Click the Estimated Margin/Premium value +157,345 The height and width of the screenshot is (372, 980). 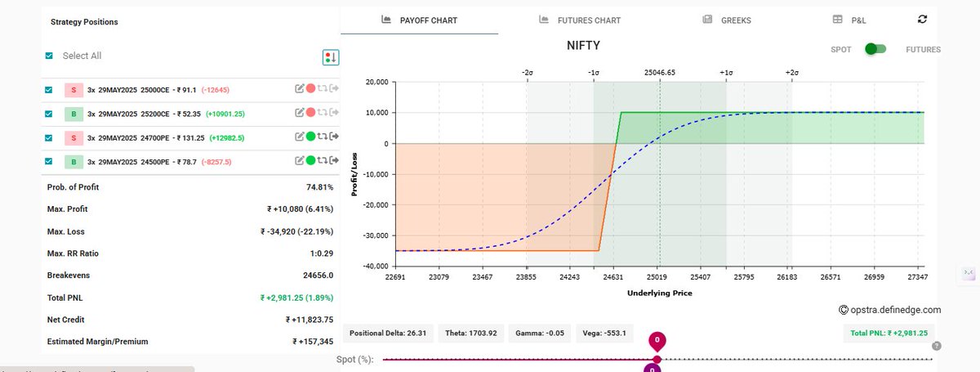point(313,342)
